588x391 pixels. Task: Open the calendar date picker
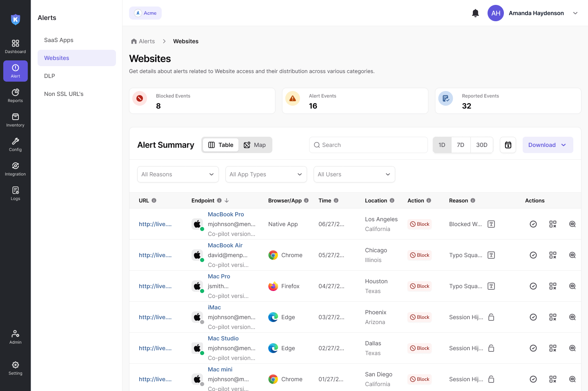click(508, 145)
